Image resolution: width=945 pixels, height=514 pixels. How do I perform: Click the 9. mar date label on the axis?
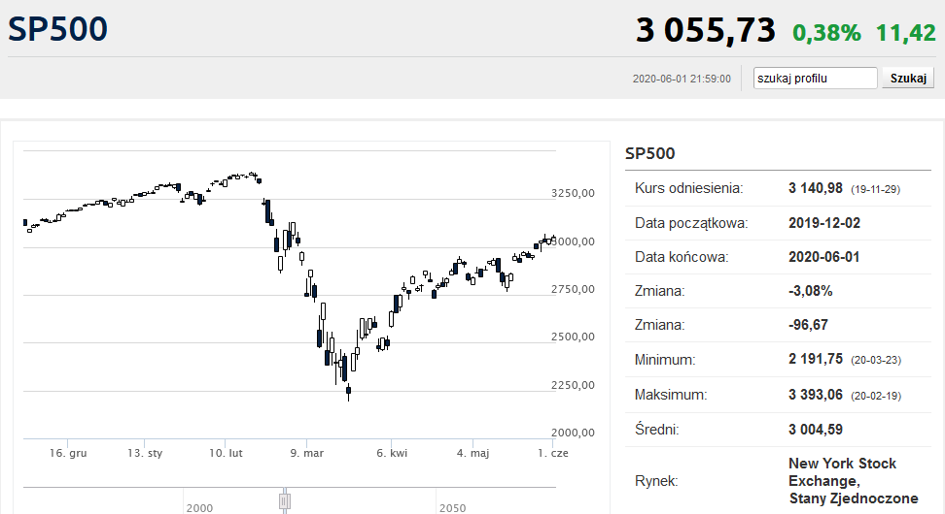click(x=307, y=453)
